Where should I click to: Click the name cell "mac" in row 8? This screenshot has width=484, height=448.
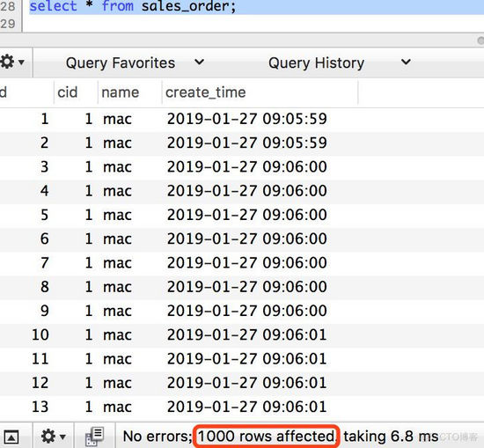[x=117, y=287]
